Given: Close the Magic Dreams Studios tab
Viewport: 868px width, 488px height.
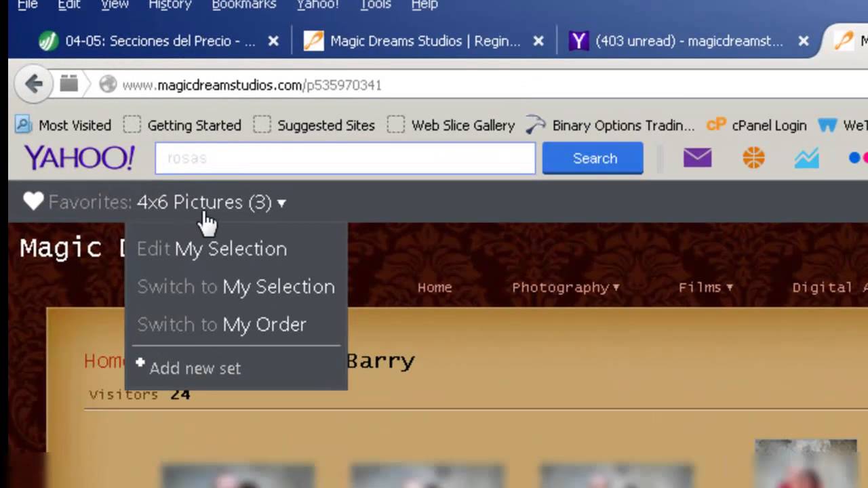Looking at the screenshot, I should (x=538, y=41).
